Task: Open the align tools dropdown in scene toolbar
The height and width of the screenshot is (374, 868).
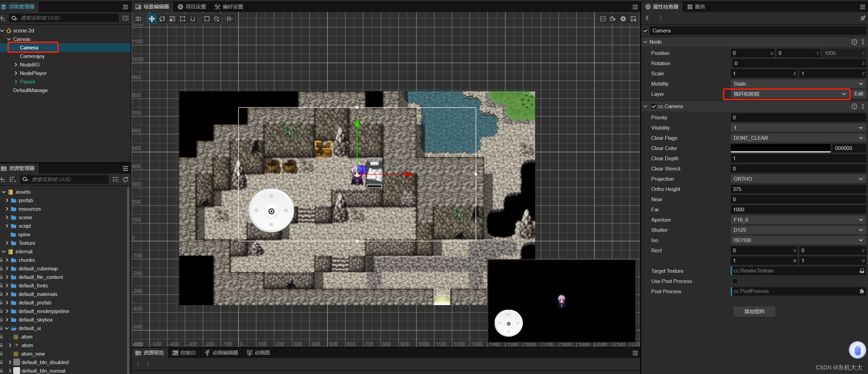Action: [x=230, y=19]
